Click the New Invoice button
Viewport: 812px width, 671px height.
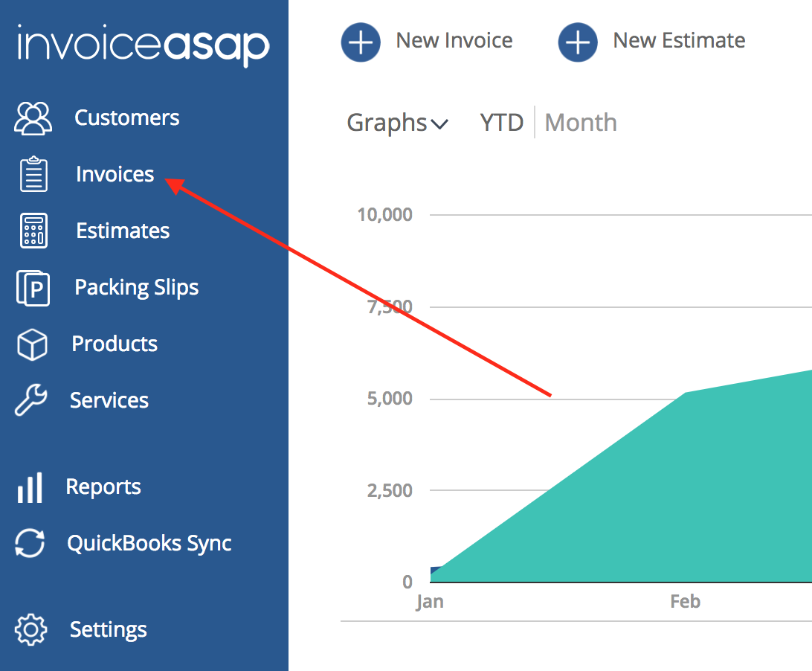[454, 40]
